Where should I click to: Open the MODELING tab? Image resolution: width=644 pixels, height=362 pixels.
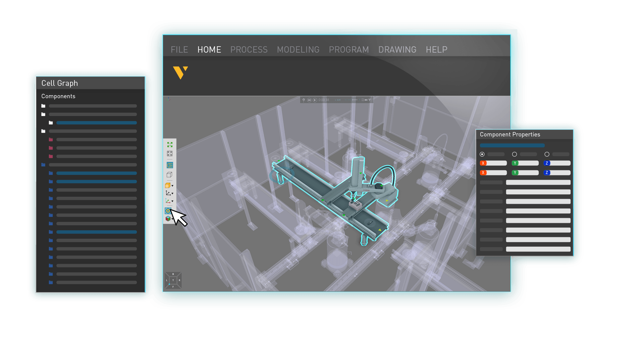click(298, 50)
